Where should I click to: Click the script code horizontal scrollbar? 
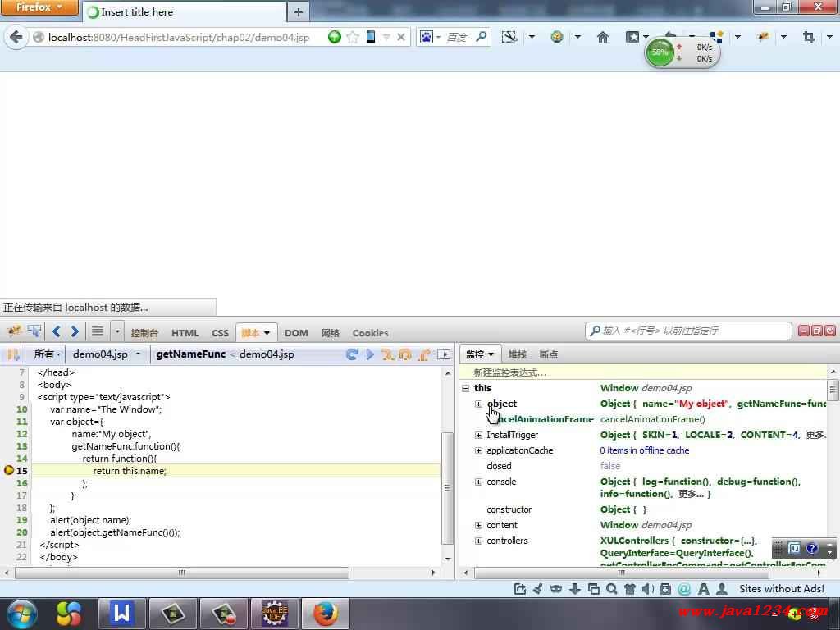point(182,573)
